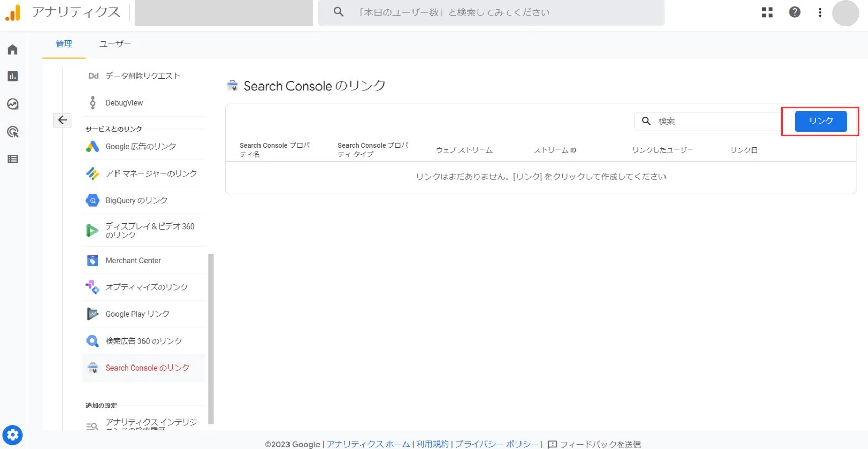Open 検索広告 360 のリンク
This screenshot has width=868, height=449.
point(144,341)
